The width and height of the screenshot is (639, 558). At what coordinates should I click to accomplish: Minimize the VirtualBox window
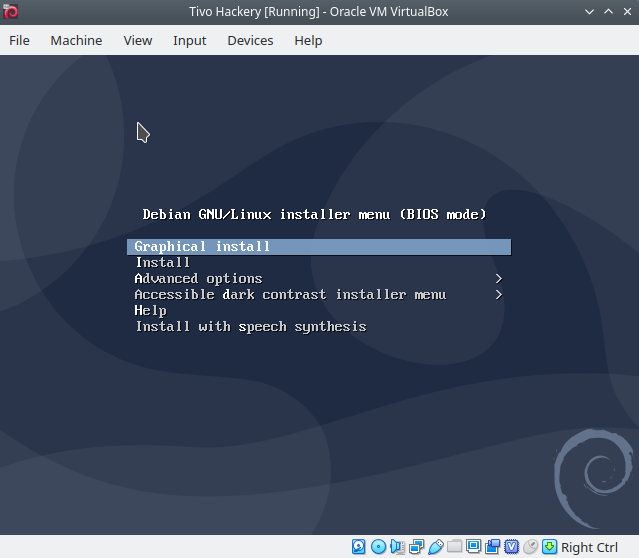pyautogui.click(x=589, y=12)
